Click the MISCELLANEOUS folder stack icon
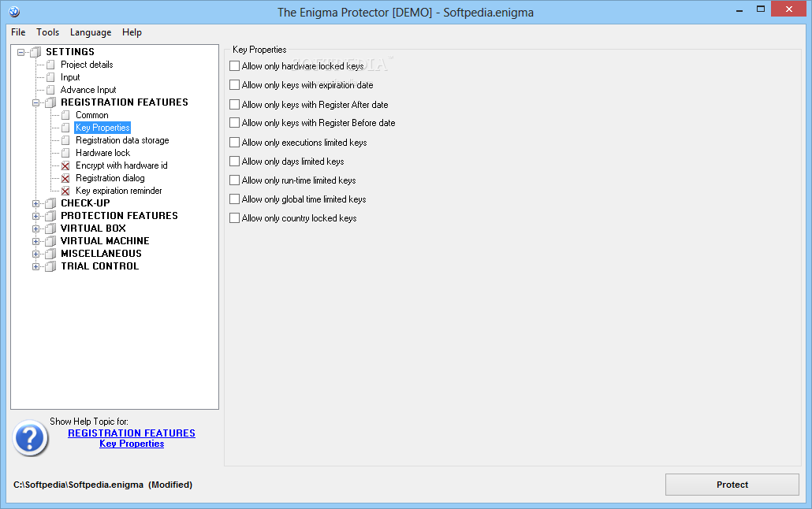812x509 pixels. tap(50, 254)
